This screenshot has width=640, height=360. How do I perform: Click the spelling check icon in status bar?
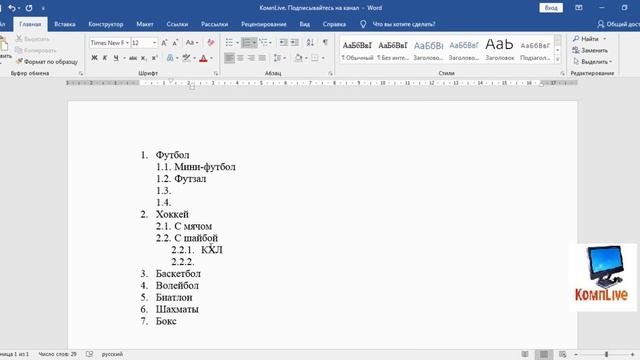click(x=89, y=354)
